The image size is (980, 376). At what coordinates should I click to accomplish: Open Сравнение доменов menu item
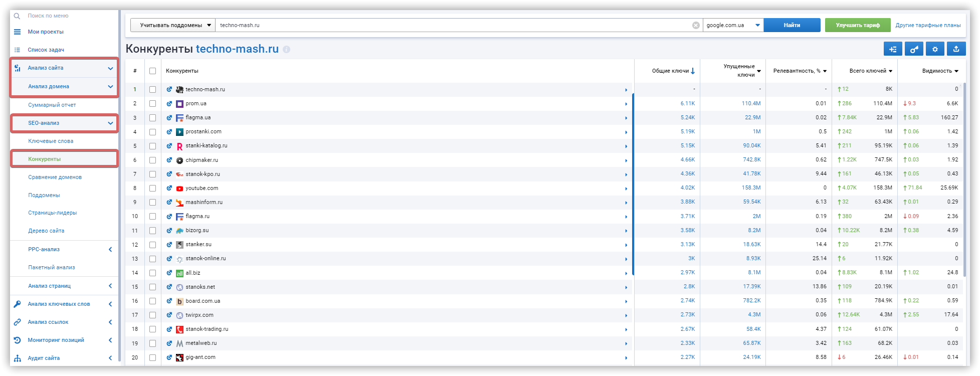(55, 177)
